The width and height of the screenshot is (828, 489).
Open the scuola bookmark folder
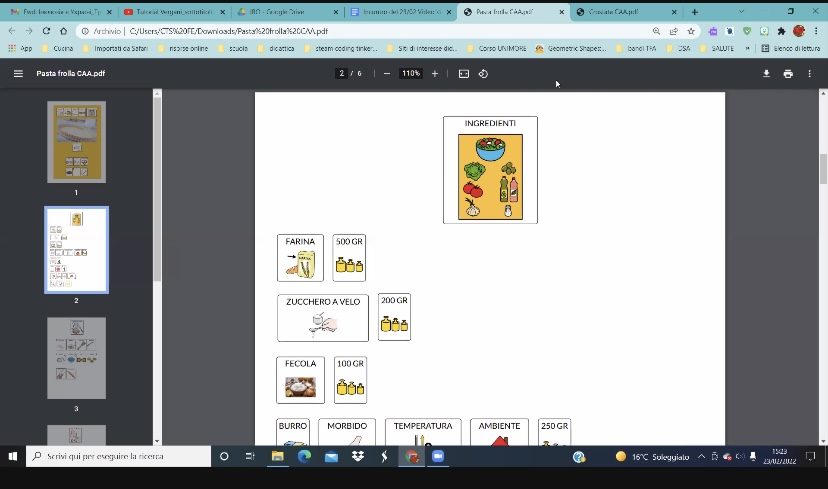click(232, 48)
